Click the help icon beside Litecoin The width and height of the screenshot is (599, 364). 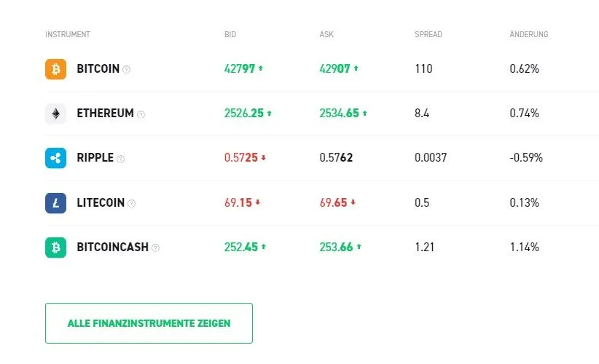click(132, 204)
